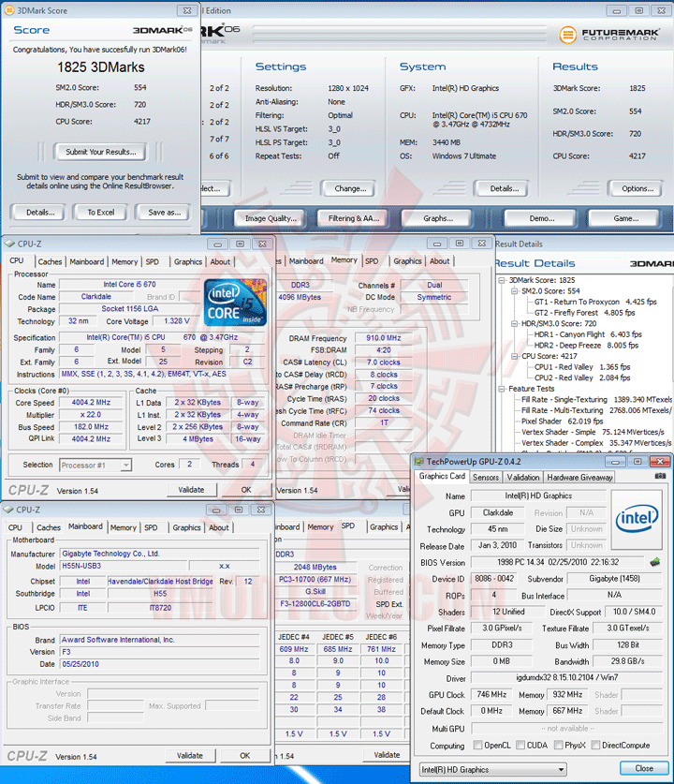Click Submit Your Results button
Screen dimensions: 674x784
[x=100, y=152]
